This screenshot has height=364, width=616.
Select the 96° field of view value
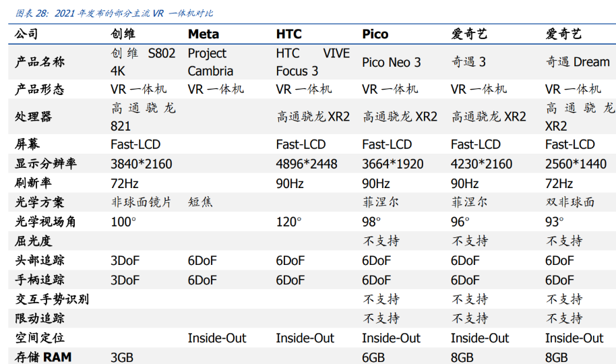[x=460, y=222]
